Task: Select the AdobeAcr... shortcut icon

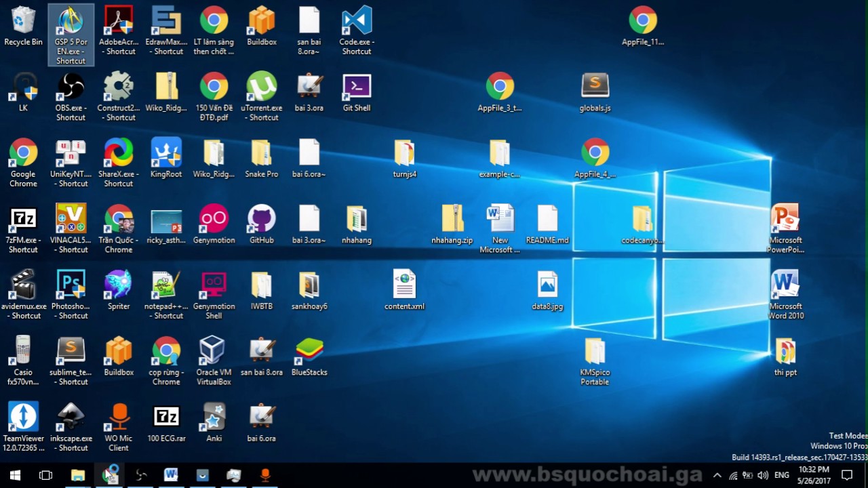Action: [x=119, y=30]
